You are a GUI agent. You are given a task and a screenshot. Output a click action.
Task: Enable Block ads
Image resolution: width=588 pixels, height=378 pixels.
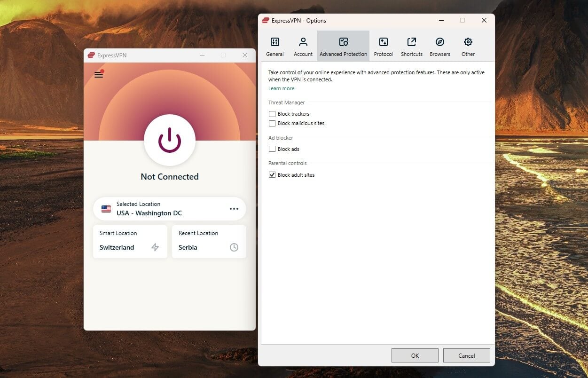tap(272, 149)
